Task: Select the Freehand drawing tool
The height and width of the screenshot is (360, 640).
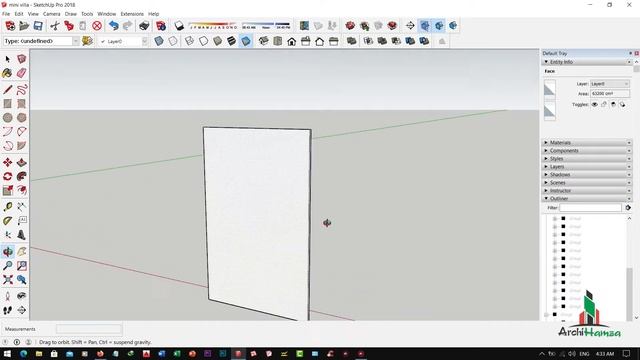Action: pyautogui.click(x=22, y=89)
